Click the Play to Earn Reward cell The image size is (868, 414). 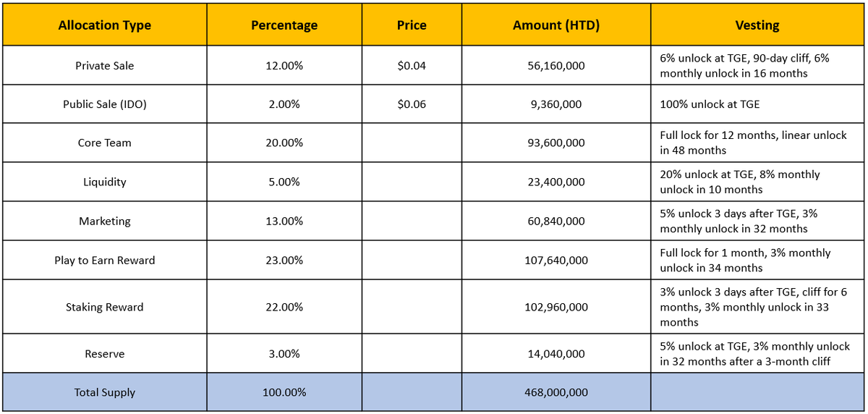pos(104,260)
